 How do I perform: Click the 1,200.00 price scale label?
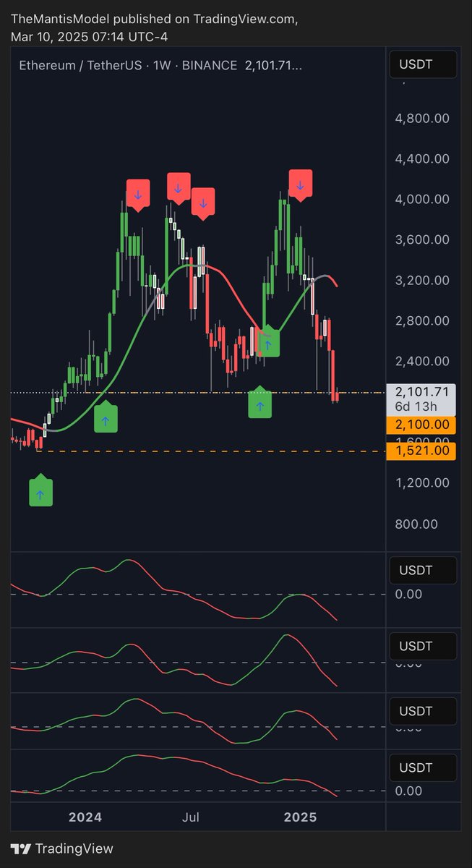(423, 482)
